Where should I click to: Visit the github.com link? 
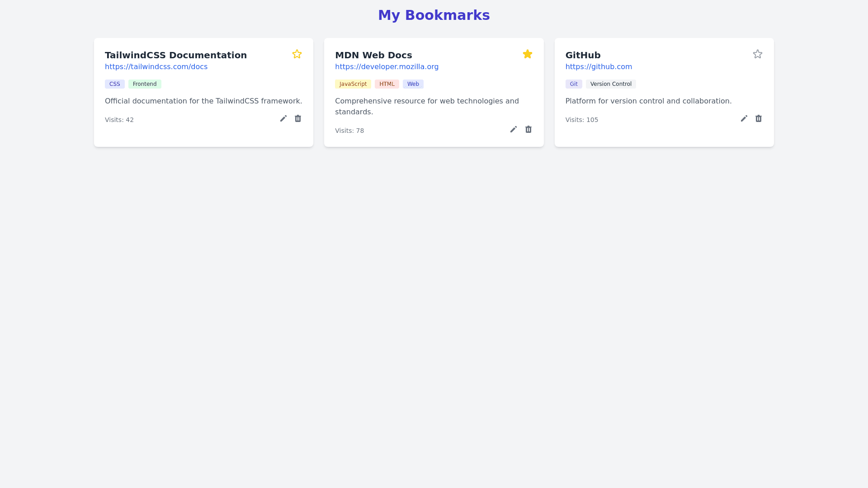coord(599,67)
